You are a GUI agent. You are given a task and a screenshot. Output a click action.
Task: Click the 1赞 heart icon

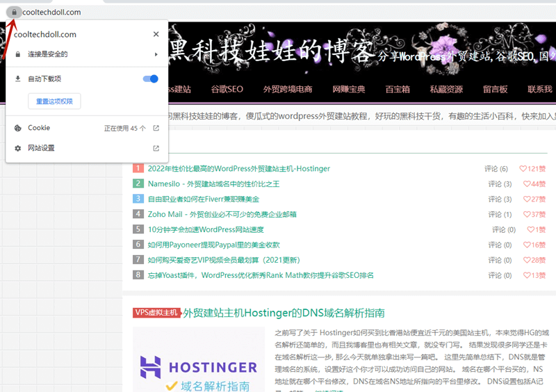point(530,230)
